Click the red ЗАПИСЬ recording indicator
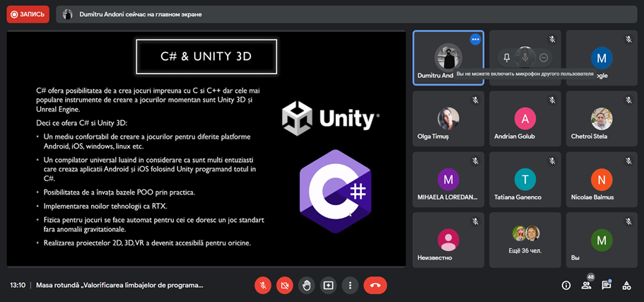 [28, 14]
